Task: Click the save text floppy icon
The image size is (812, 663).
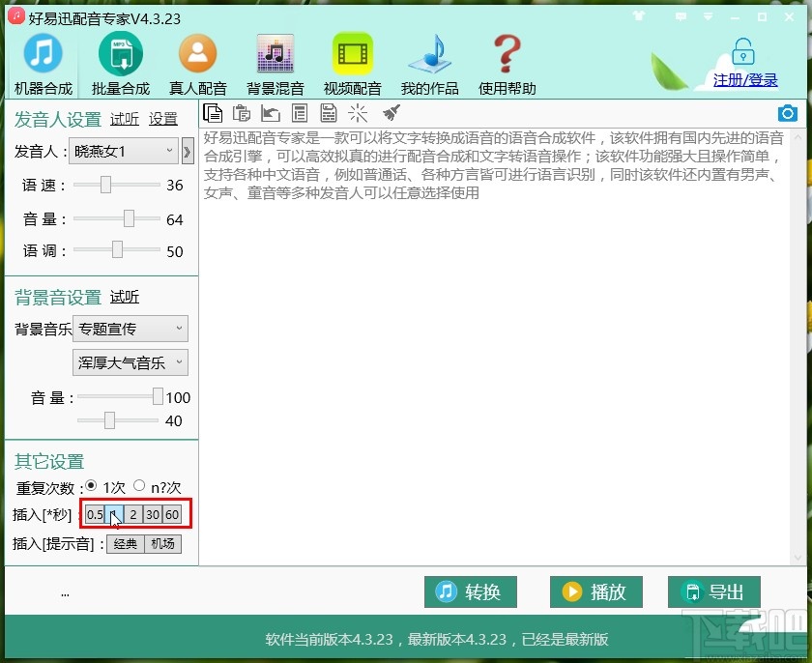Action: coord(329,113)
